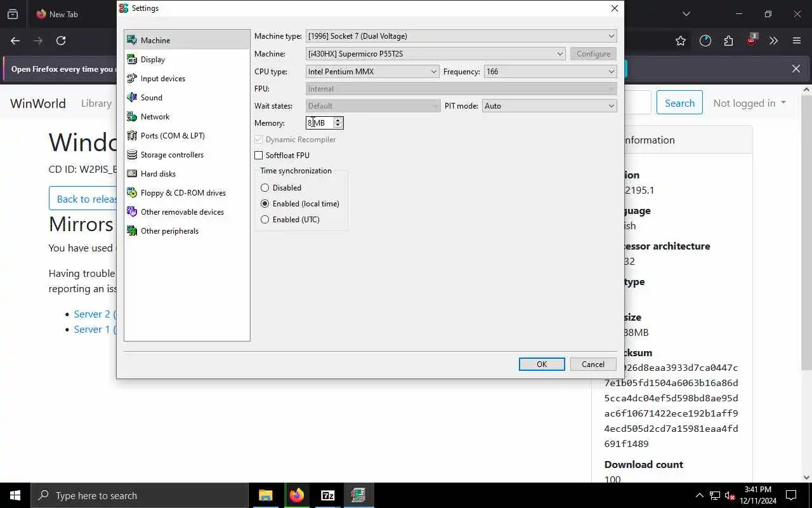
Task: Click the Firefox bookmark star icon
Action: tap(681, 41)
